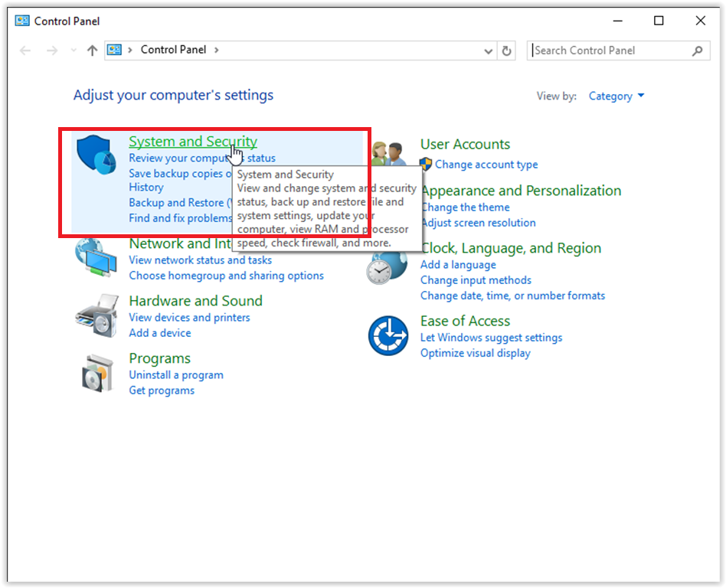Maximize the Control Panel window
This screenshot has width=726, height=588.
click(659, 21)
